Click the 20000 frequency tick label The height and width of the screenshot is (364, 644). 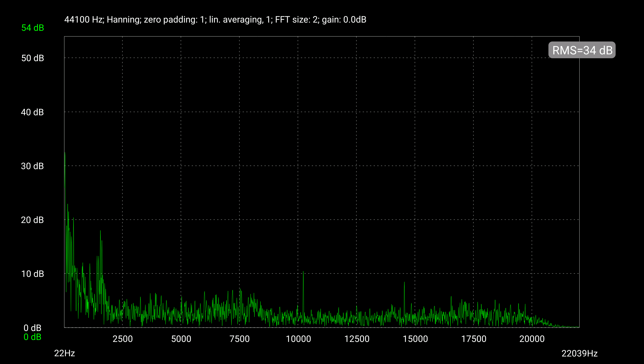(532, 339)
